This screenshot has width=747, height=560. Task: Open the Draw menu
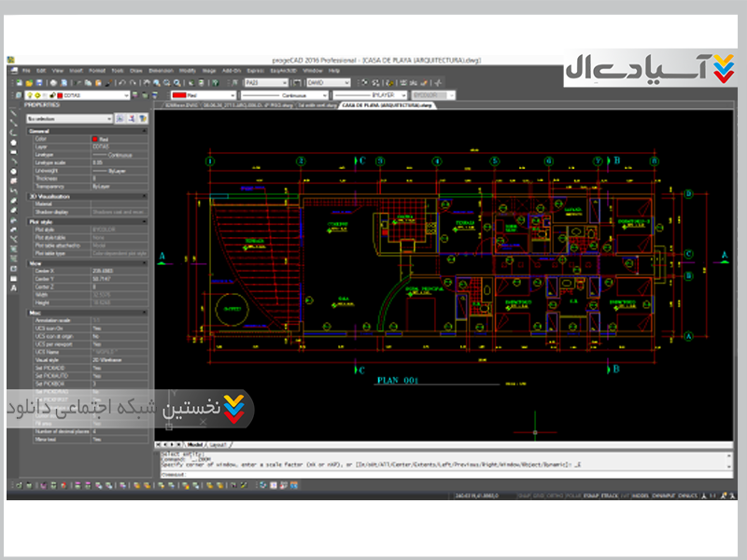pos(136,71)
